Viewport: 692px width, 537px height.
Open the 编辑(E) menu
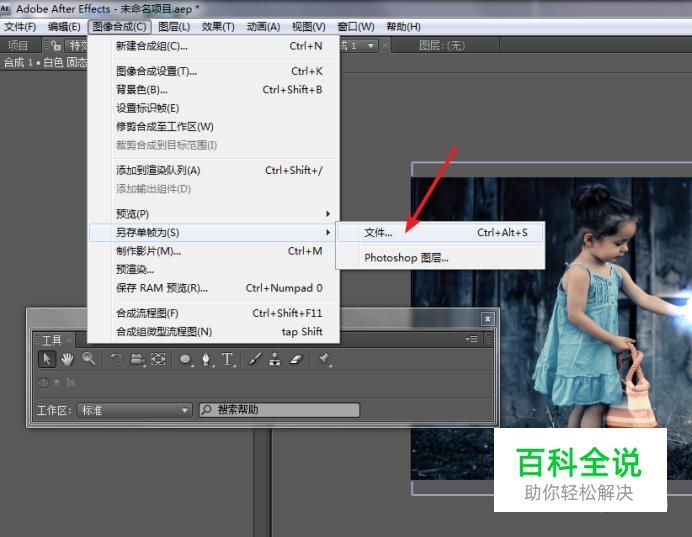64,27
